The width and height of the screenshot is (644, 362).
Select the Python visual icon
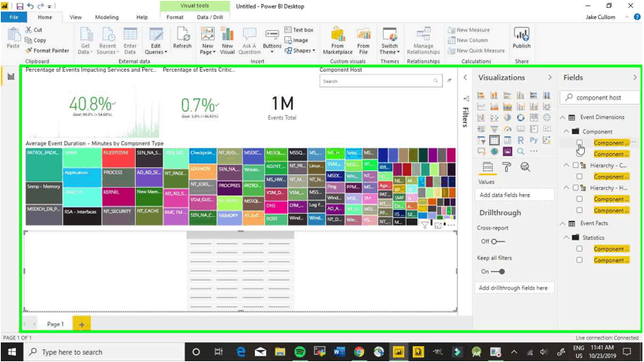pyautogui.click(x=534, y=140)
